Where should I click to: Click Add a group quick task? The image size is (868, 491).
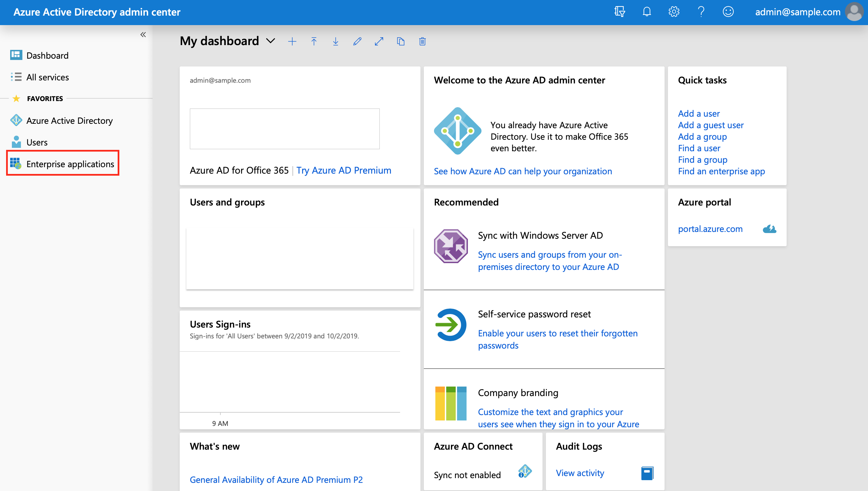coord(702,137)
